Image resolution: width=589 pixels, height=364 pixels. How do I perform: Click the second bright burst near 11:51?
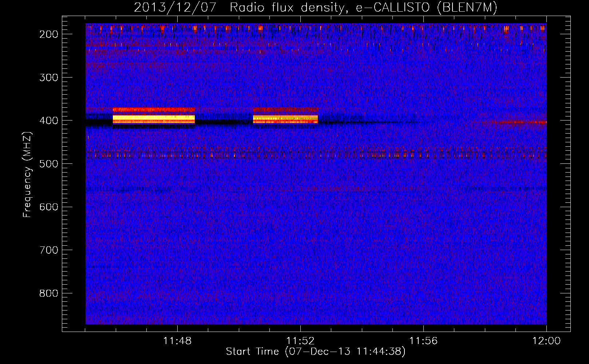(285, 119)
